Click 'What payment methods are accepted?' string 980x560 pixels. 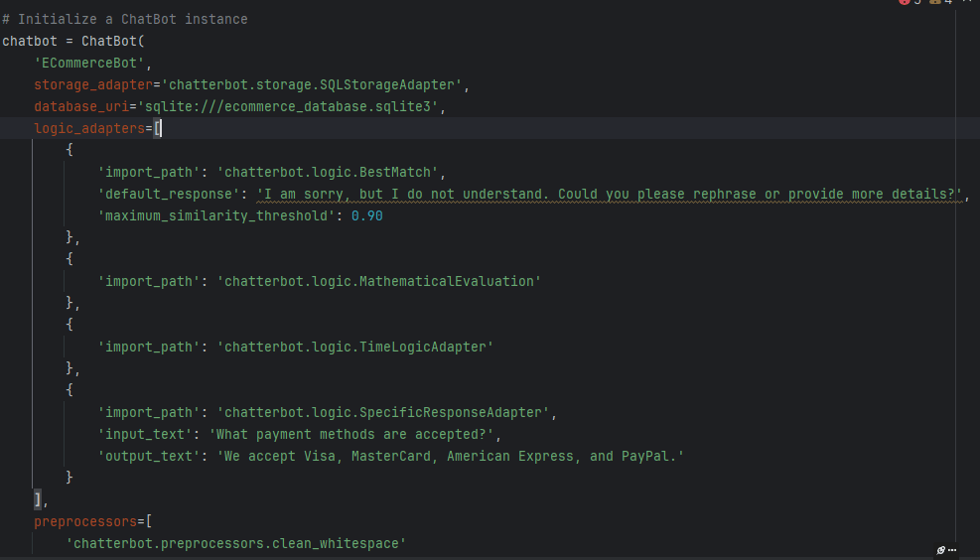tap(351, 435)
